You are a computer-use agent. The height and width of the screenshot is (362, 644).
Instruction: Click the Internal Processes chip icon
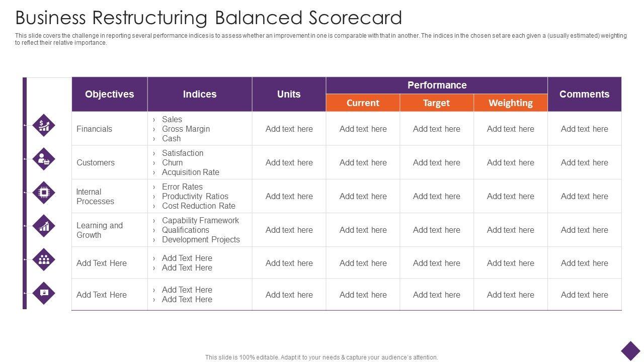44,193
